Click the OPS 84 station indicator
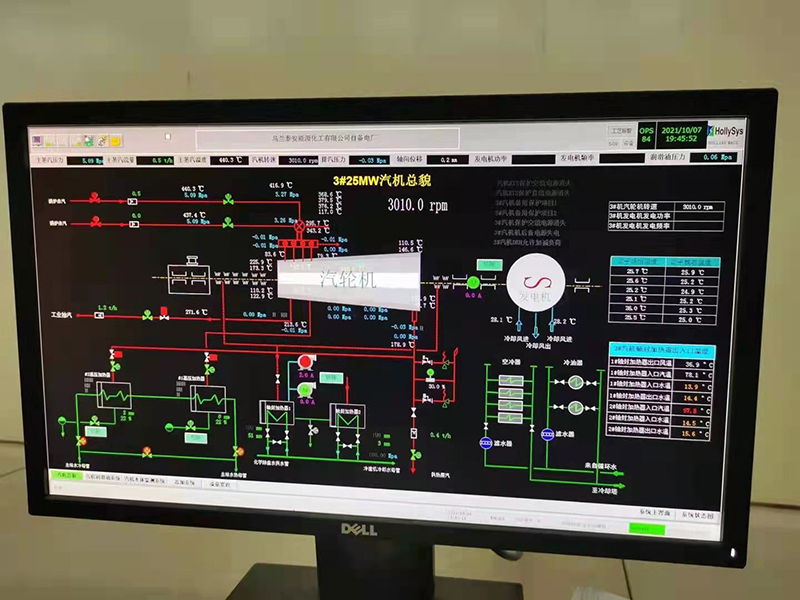This screenshot has height=600, width=800. click(x=648, y=134)
